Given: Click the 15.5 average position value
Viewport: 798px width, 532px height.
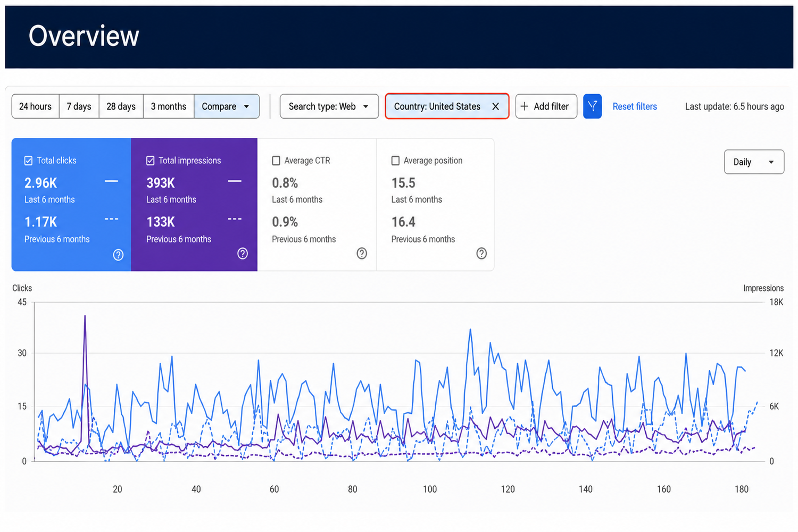Looking at the screenshot, I should (x=403, y=183).
